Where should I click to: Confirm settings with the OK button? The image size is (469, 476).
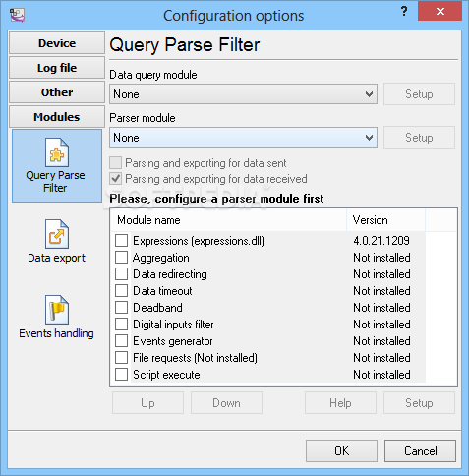click(341, 451)
